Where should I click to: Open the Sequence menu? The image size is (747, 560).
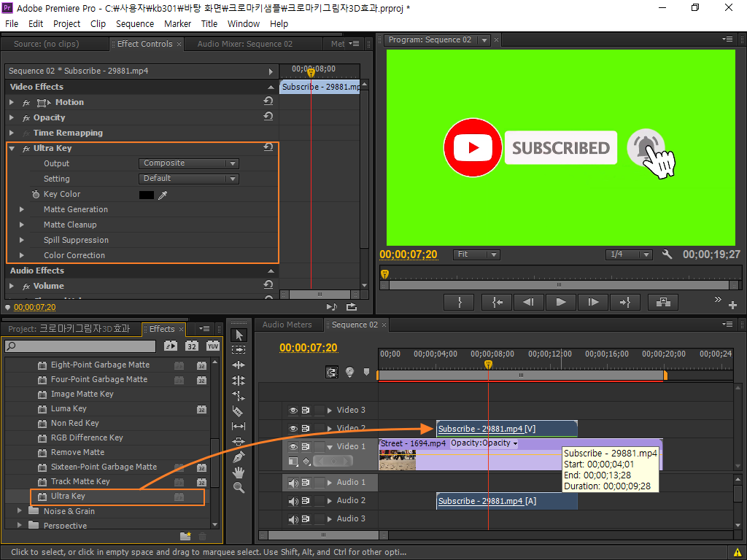pyautogui.click(x=135, y=24)
